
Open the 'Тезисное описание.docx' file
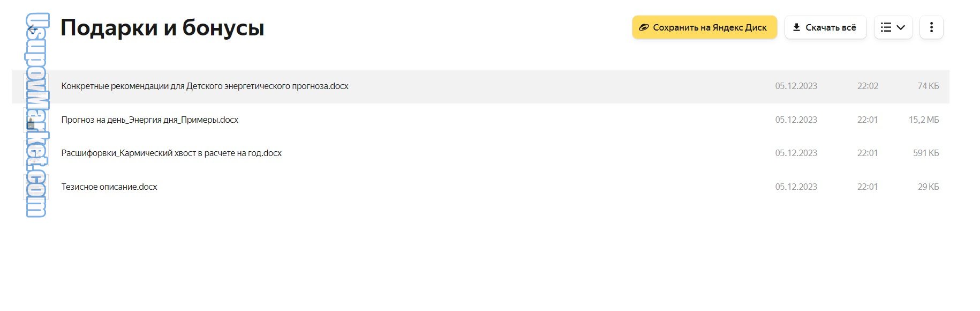click(x=109, y=187)
